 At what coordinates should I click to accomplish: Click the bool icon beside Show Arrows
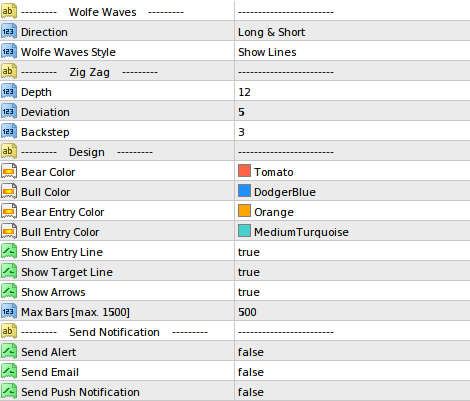tap(9, 291)
